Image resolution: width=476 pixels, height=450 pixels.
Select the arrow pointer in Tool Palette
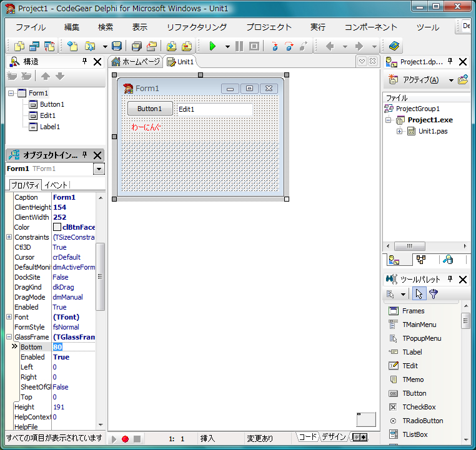(419, 293)
